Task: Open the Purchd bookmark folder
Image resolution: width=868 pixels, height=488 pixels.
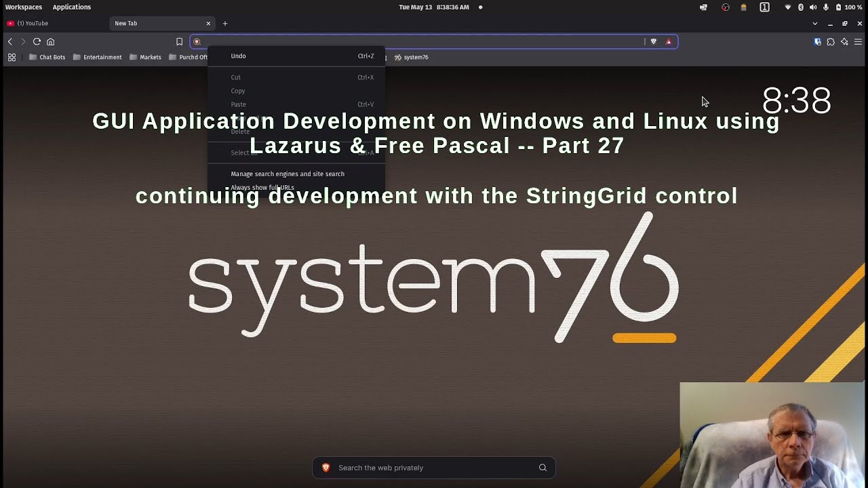Action: [x=188, y=57]
